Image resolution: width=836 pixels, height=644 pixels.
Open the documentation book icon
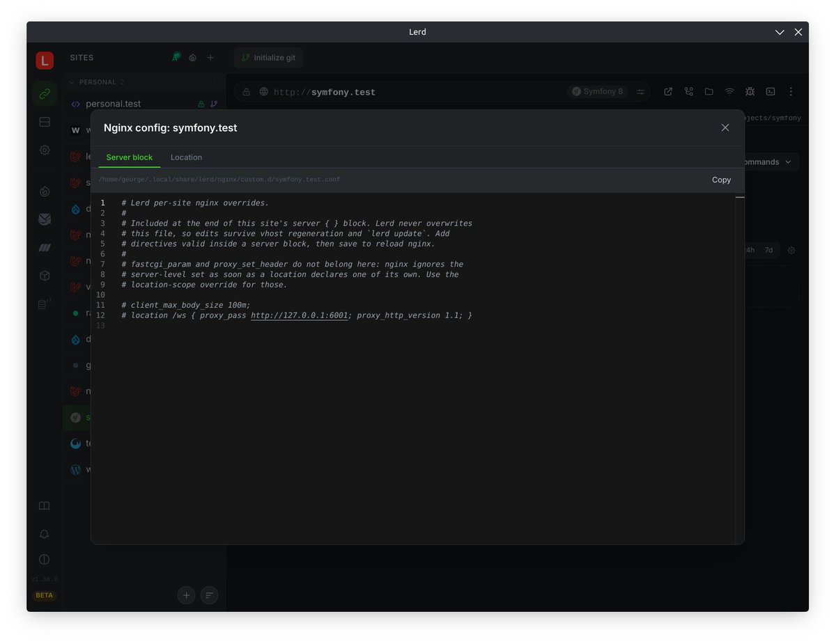click(45, 506)
